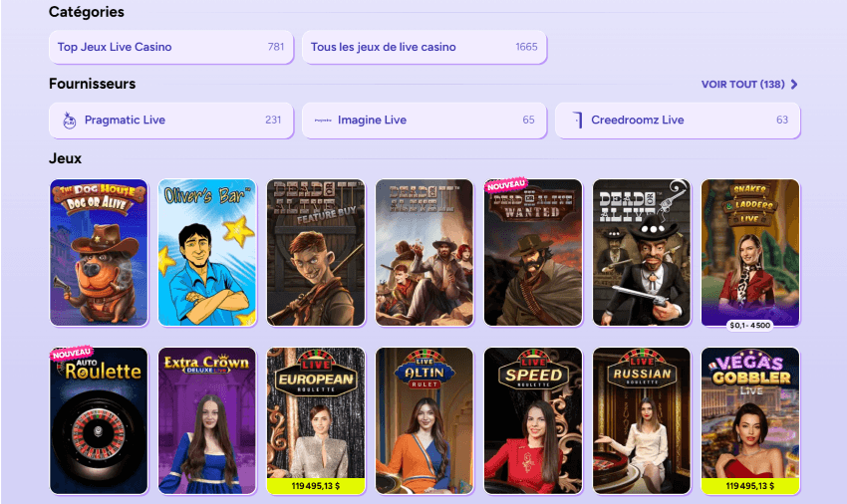The image size is (847, 504).
Task: Open the Live European Roulette game
Action: pyautogui.click(x=316, y=420)
